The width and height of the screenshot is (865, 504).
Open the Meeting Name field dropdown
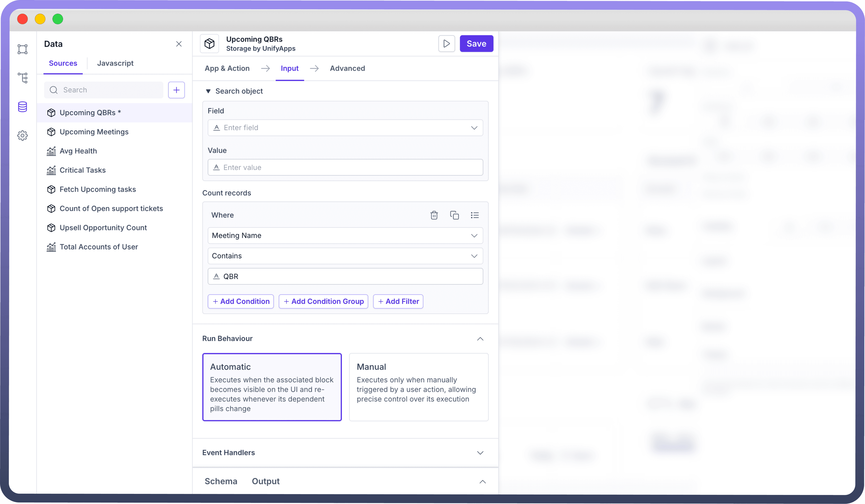(345, 235)
